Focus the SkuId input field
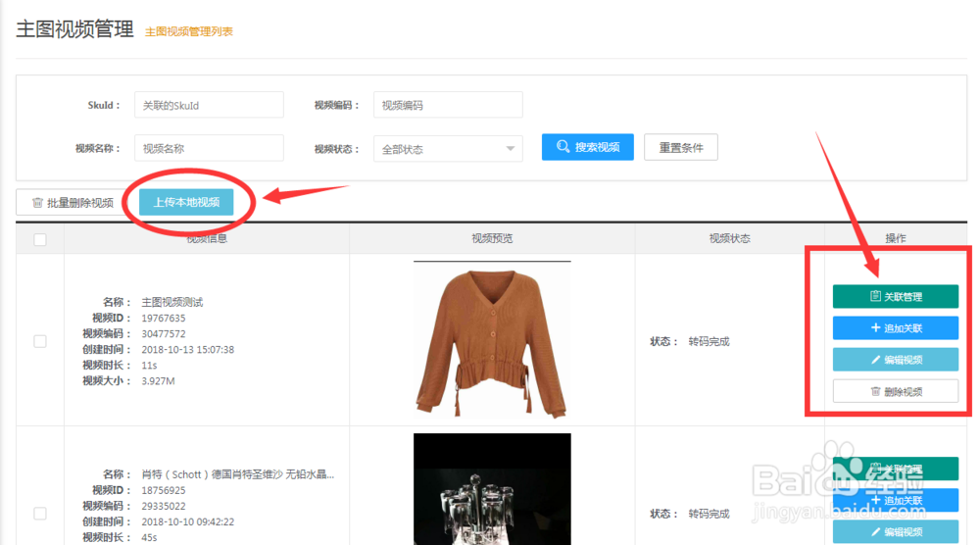The image size is (980, 545). click(x=209, y=105)
